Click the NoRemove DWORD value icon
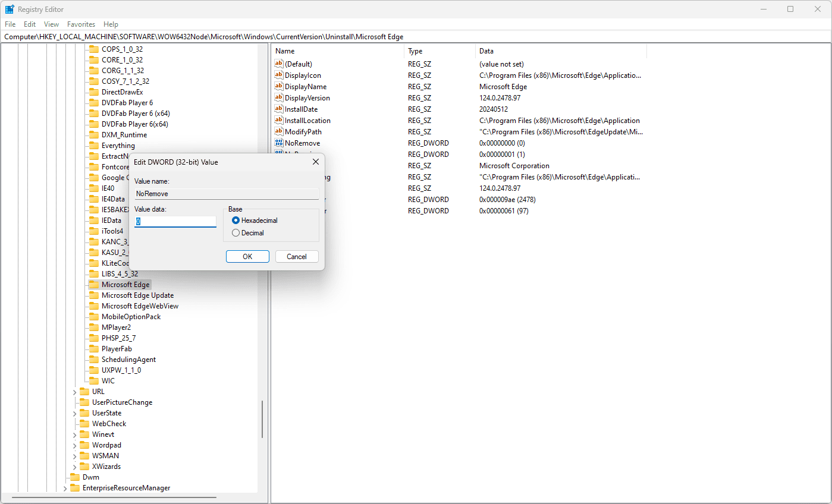The image size is (832, 504). point(278,143)
